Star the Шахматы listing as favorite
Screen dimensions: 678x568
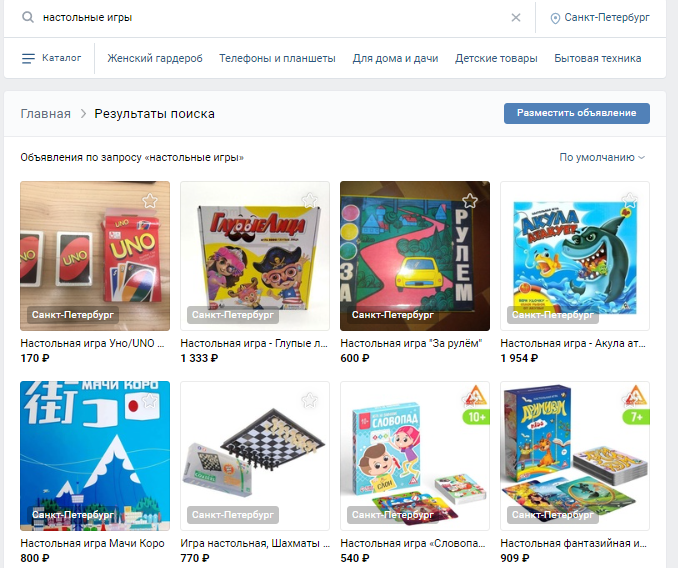tap(310, 401)
